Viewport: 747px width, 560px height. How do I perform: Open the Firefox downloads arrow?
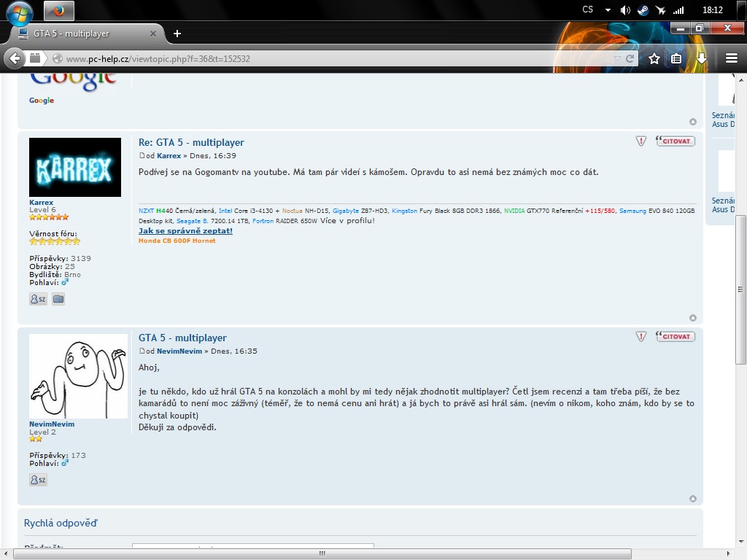coord(701,58)
